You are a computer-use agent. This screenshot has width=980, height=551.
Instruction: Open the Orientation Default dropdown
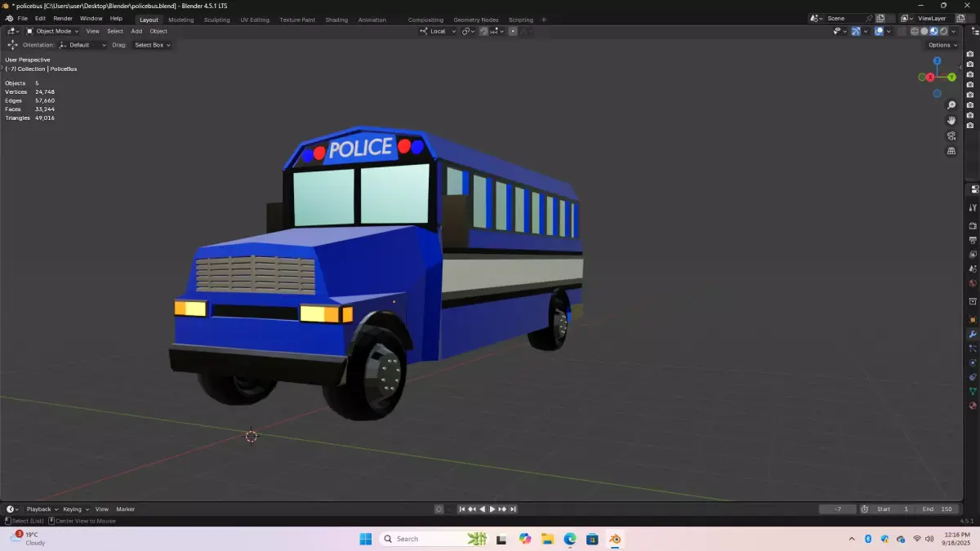tap(82, 45)
